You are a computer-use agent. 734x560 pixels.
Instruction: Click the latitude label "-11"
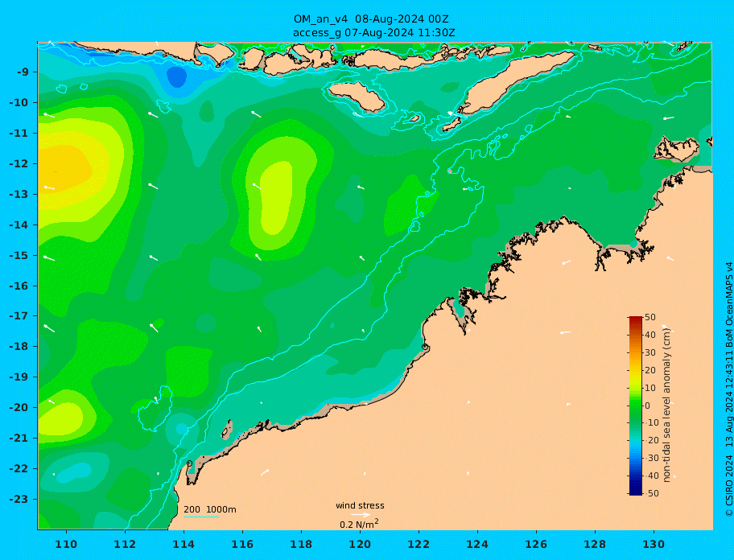(19, 134)
